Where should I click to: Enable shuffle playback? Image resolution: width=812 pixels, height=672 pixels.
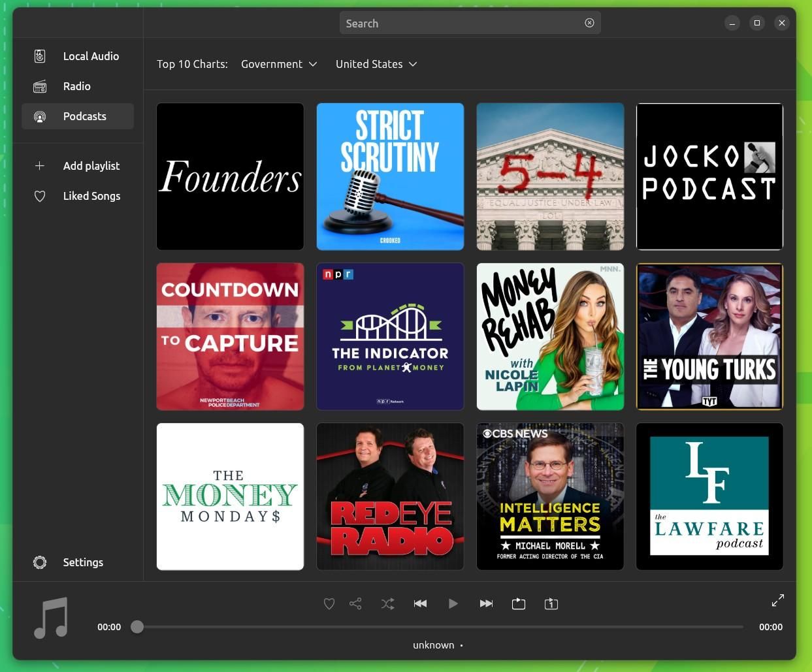click(x=387, y=603)
